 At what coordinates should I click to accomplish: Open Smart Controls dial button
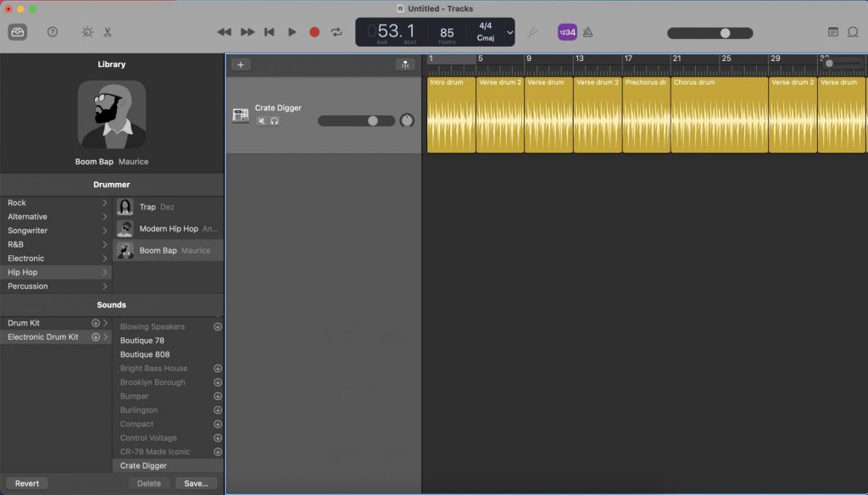(87, 32)
